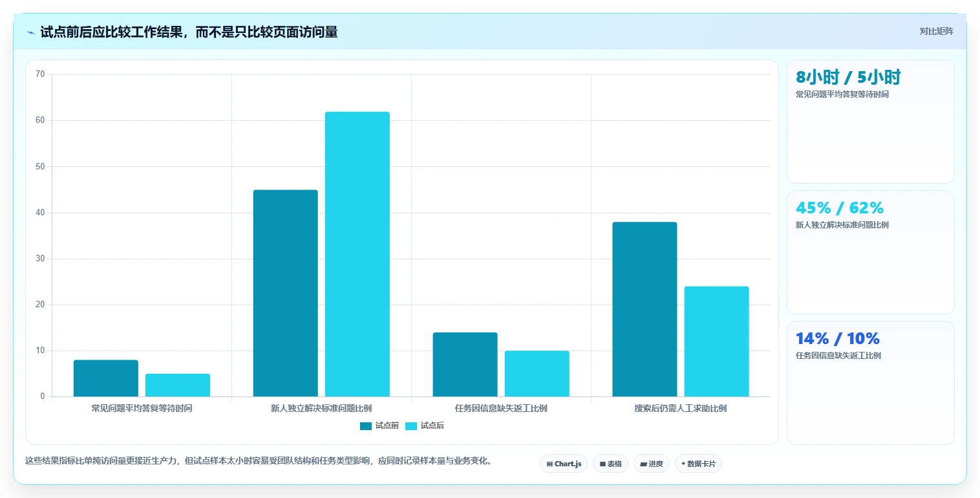This screenshot has height=498, width=980.
Task: Click the 数据卡片 tag pill
Action: coord(698,464)
